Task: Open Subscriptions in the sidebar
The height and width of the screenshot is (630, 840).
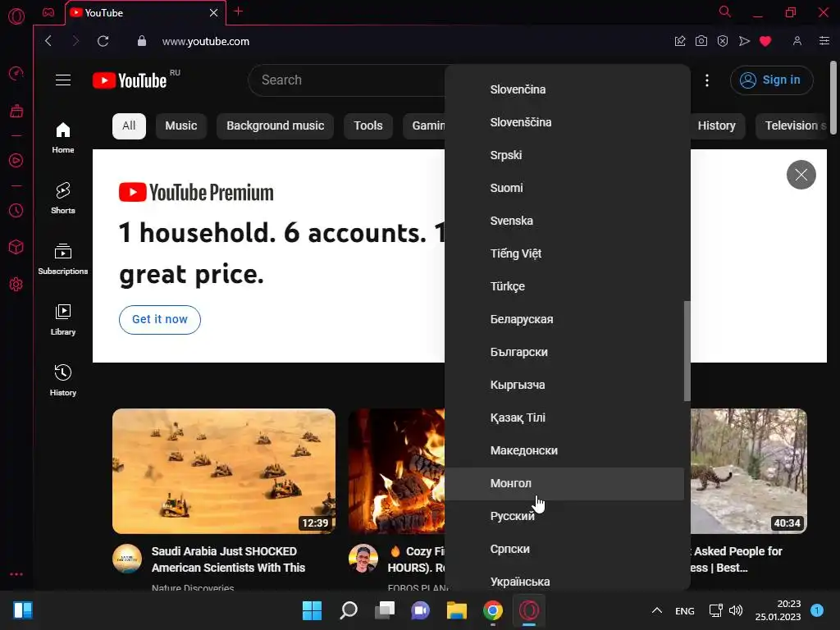Action: [63, 258]
